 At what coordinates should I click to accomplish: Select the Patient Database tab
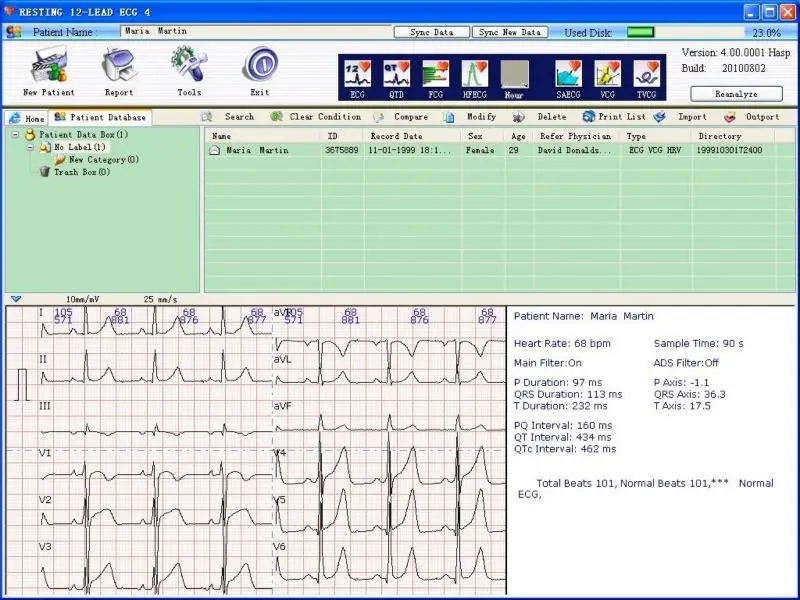[x=100, y=118]
